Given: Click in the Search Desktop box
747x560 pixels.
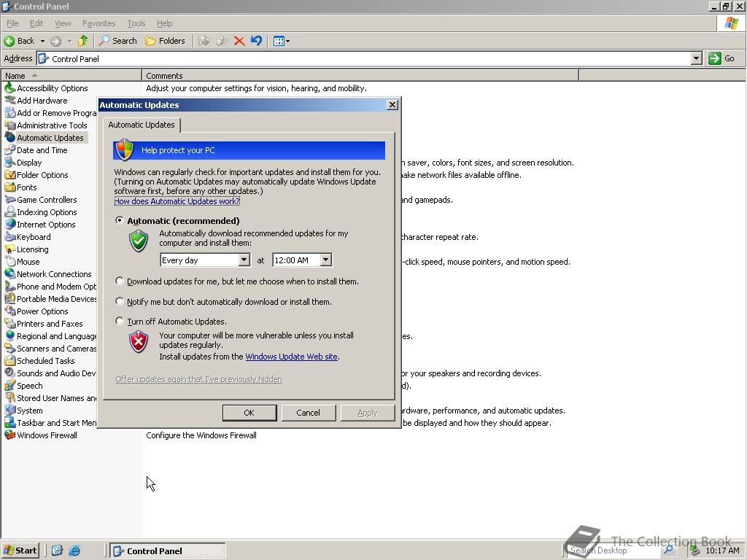Looking at the screenshot, I should [x=613, y=551].
